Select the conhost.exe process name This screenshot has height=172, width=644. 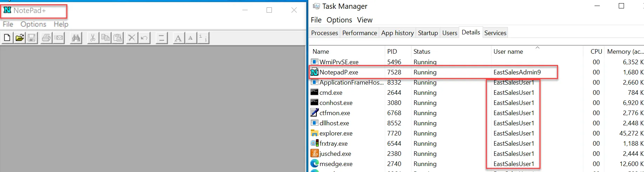336,102
